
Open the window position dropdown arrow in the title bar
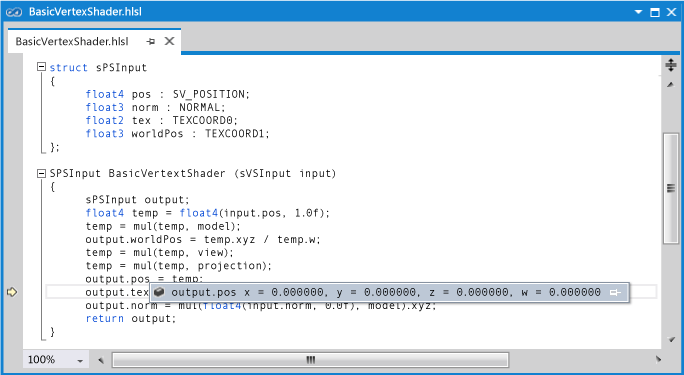[638, 12]
